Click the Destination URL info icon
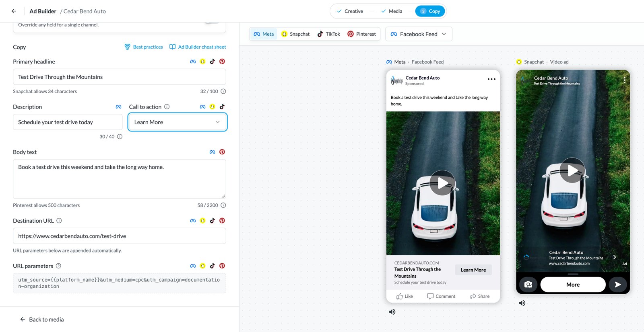Viewport: 644px width, 332px height. click(59, 220)
